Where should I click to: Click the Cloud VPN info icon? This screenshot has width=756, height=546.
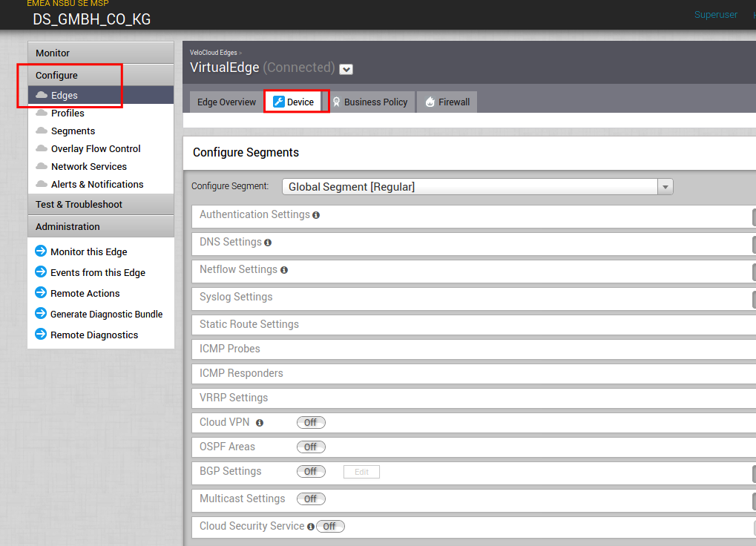[x=259, y=422]
